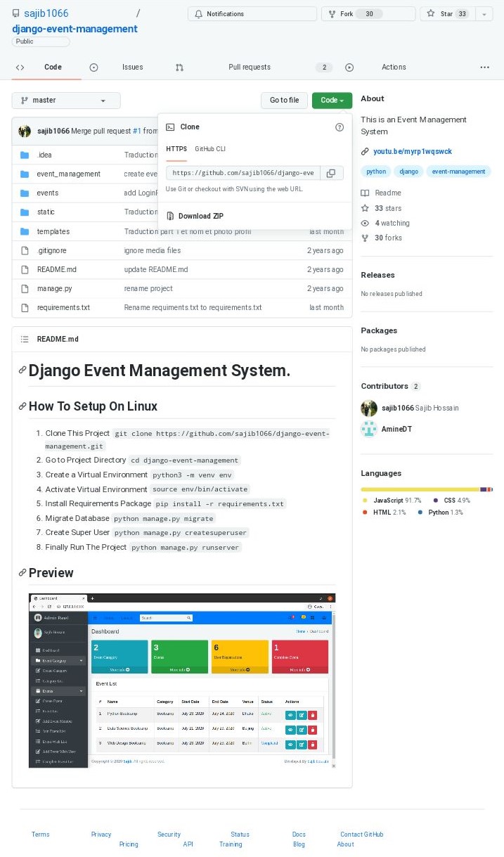
Task: Open the dashboard preview screenshot image
Action: coord(182,681)
